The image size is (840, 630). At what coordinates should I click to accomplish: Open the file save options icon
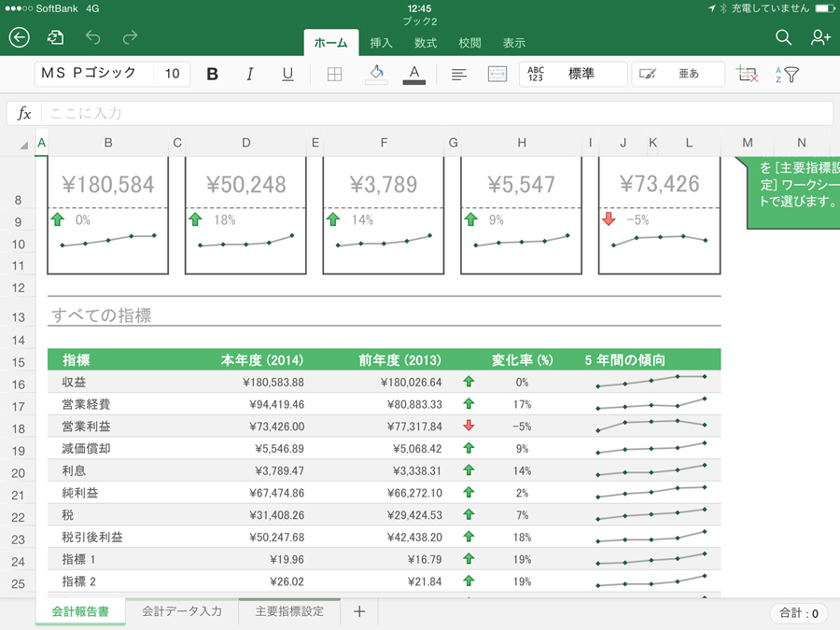56,37
